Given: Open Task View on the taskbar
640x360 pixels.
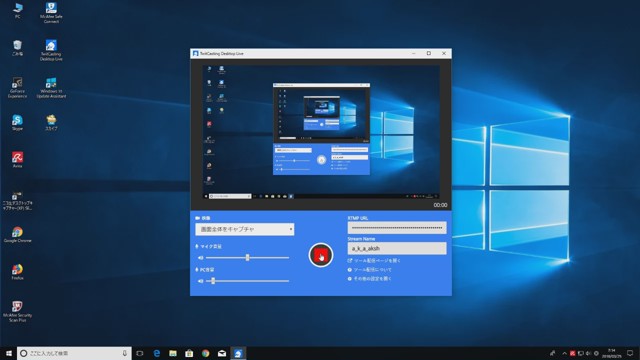Looking at the screenshot, I should pyautogui.click(x=140, y=353).
